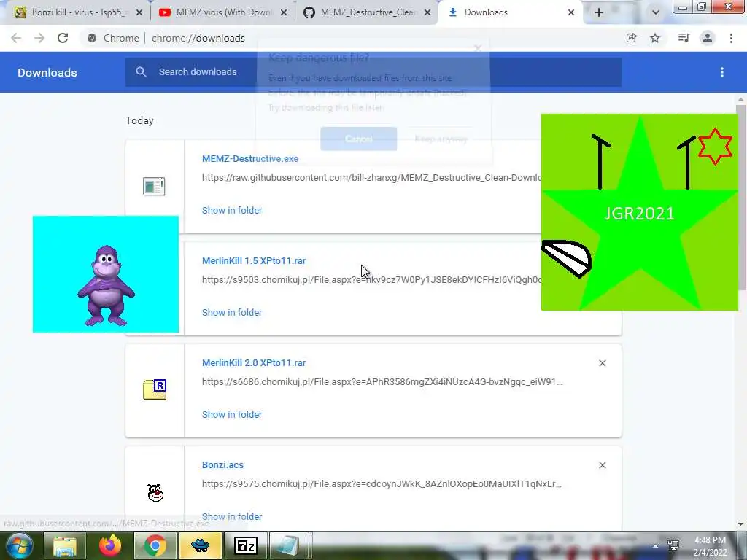Open the MerlinKill 1.5 XPto11.rar link
This screenshot has width=747, height=560.
254,260
